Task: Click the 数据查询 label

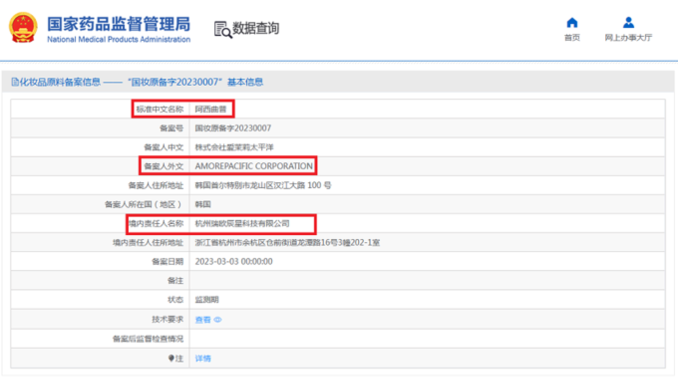Action: 256,29
